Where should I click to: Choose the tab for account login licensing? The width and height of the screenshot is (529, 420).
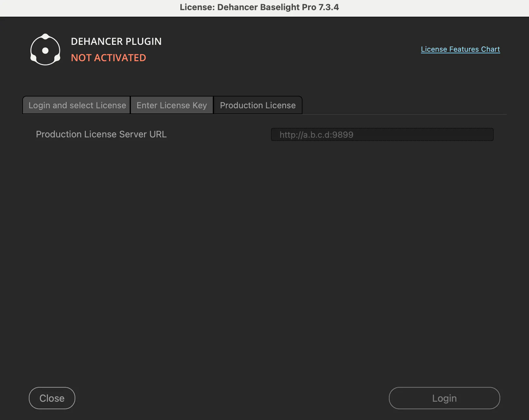[77, 105]
